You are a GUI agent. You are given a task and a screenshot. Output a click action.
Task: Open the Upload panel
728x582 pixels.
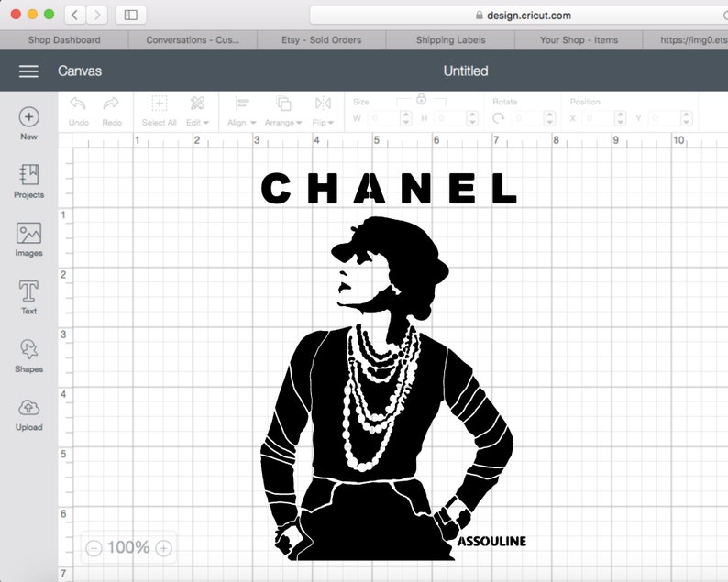point(28,414)
